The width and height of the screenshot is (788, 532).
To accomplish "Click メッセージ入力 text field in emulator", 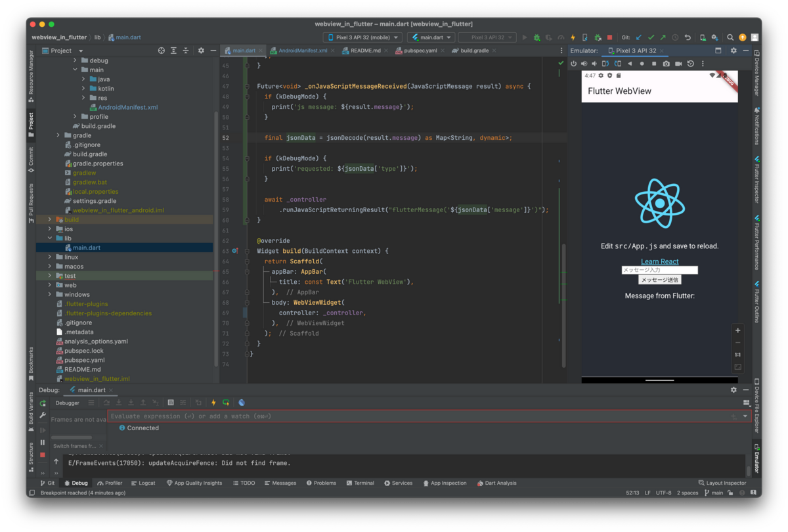I will tap(659, 270).
